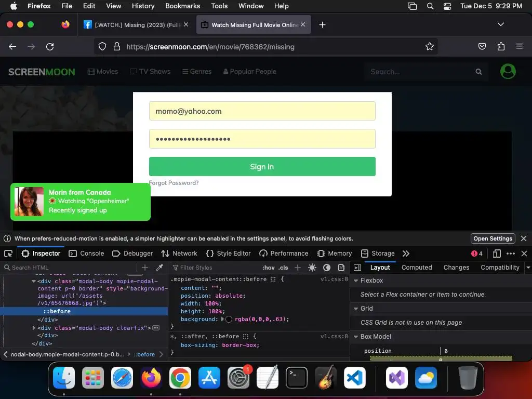Image resolution: width=532 pixels, height=399 pixels.
Task: Expand the modal-body clearfix div node
Action: tap(34, 328)
